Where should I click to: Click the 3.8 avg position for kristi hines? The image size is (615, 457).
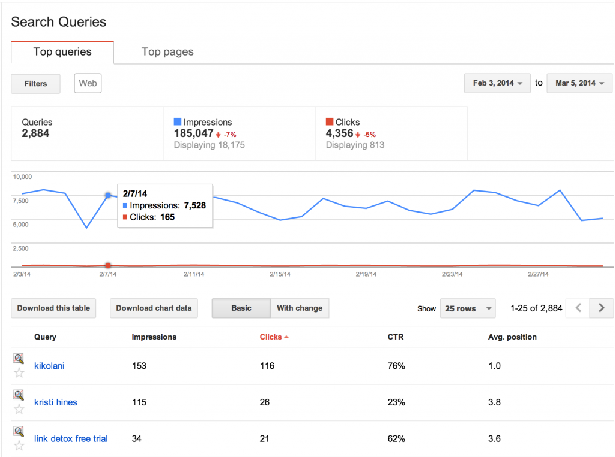coord(494,402)
